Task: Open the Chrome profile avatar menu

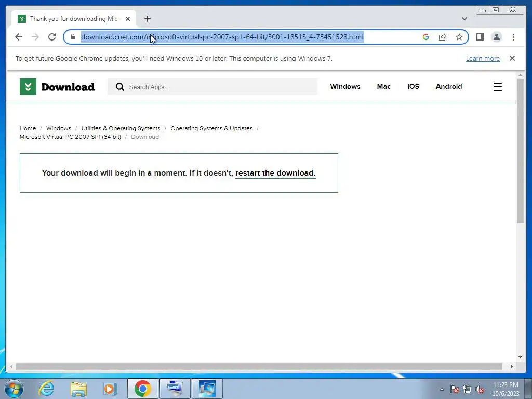Action: 496,37
